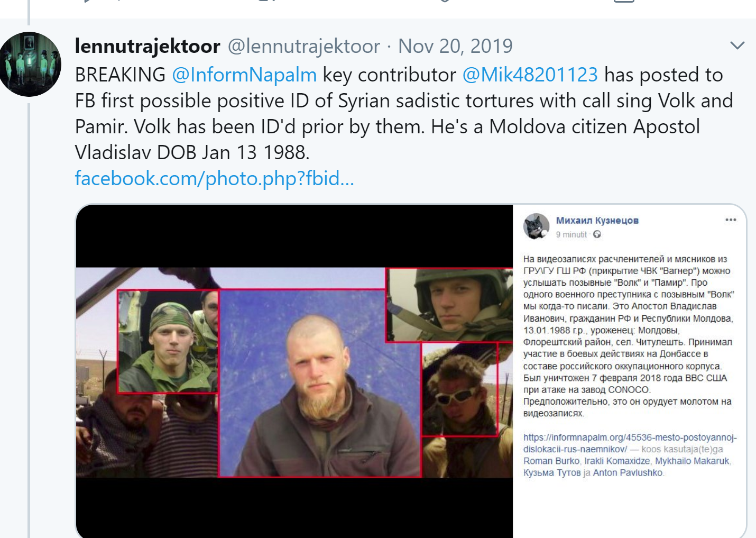Click Михаил Кузнецов's cat avatar
This screenshot has height=538, width=756.
click(x=536, y=226)
